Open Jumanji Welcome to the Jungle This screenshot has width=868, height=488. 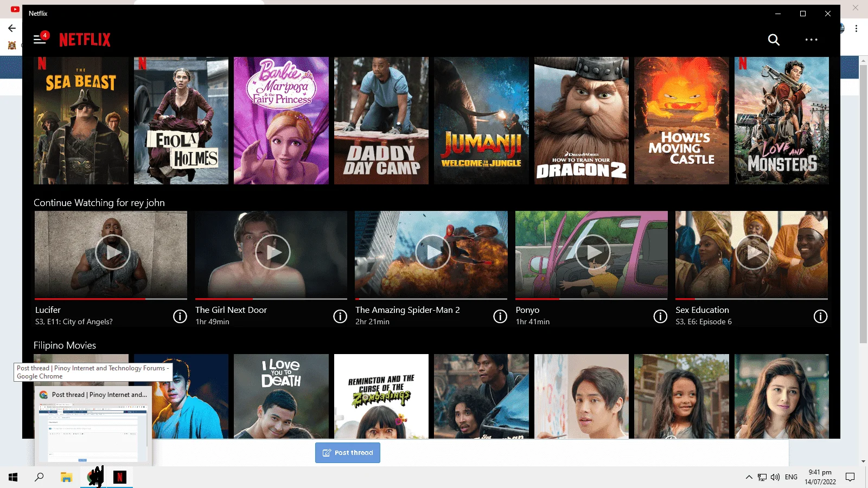pos(481,120)
